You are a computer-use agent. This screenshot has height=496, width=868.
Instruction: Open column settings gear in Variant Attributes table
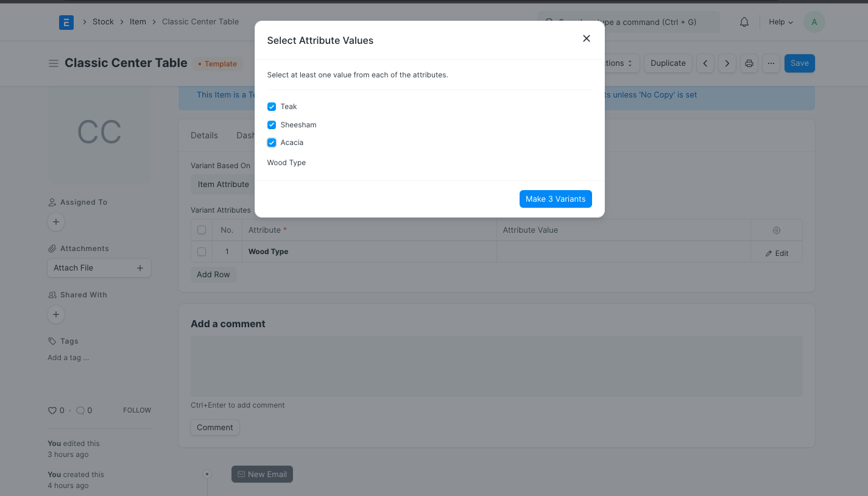tap(776, 230)
